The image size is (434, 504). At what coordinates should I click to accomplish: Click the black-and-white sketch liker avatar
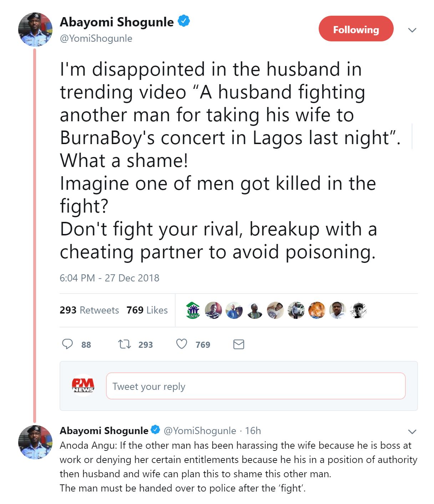pyautogui.click(x=358, y=310)
